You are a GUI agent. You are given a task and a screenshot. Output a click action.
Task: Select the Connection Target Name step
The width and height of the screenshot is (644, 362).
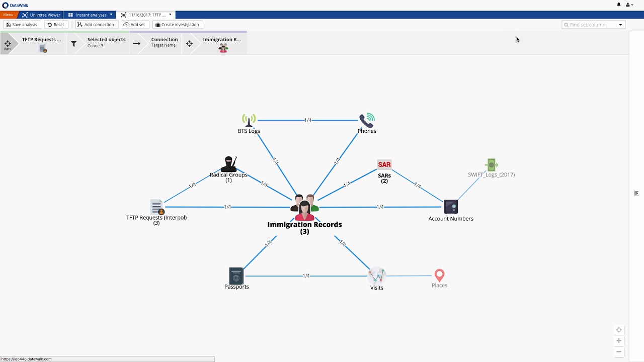pyautogui.click(x=165, y=42)
